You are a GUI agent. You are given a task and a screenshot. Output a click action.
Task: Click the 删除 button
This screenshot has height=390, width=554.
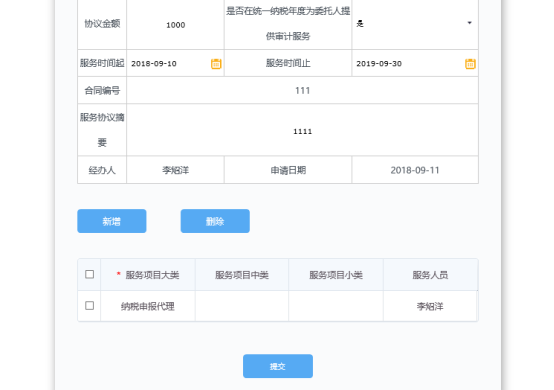click(215, 221)
